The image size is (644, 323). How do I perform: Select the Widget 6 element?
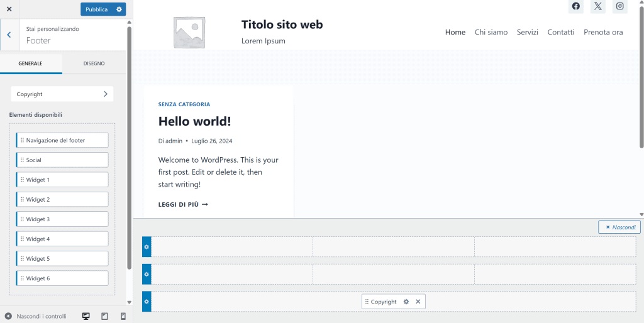coord(62,278)
